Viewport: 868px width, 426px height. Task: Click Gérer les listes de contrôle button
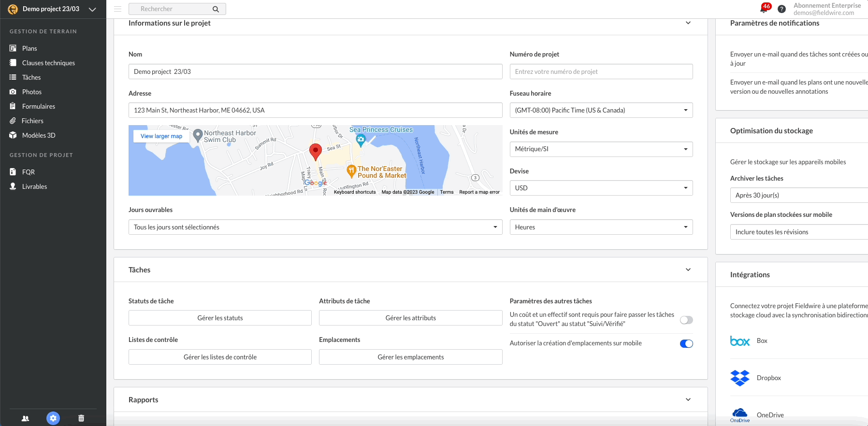point(220,357)
